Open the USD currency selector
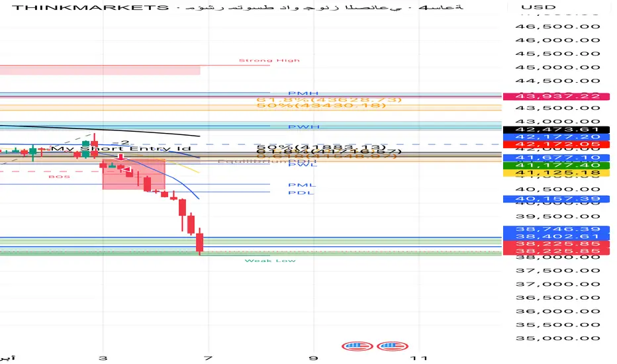This screenshot has height=364, width=617. 538,7
